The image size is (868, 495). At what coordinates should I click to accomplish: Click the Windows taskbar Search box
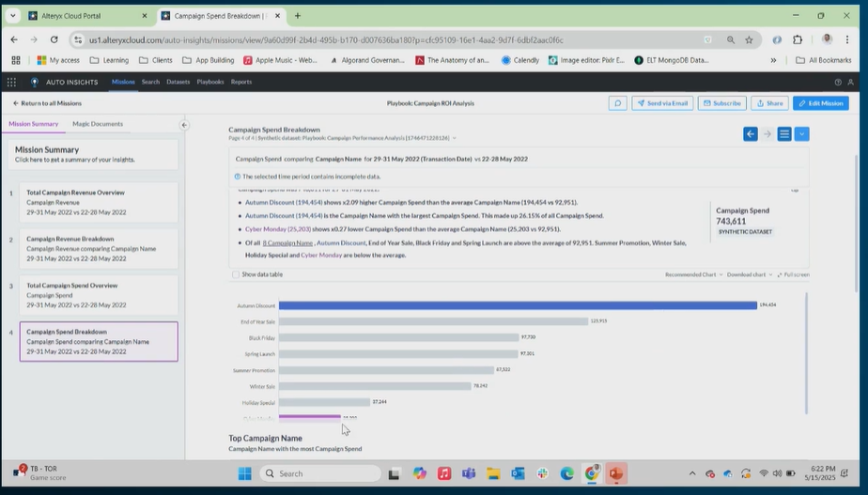tap(320, 473)
